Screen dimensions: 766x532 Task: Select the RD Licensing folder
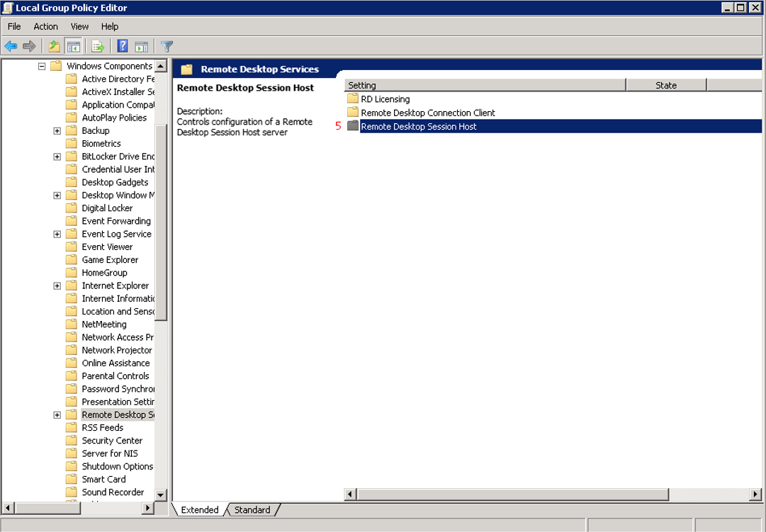click(x=385, y=99)
